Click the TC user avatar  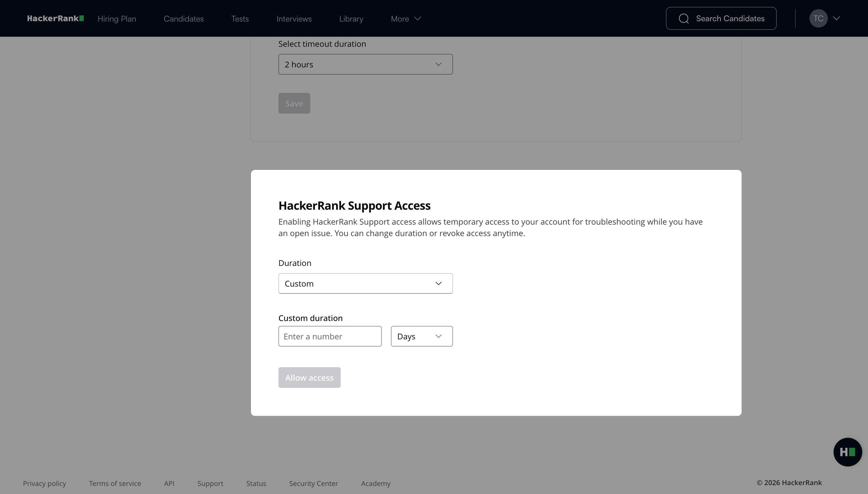[x=818, y=18]
